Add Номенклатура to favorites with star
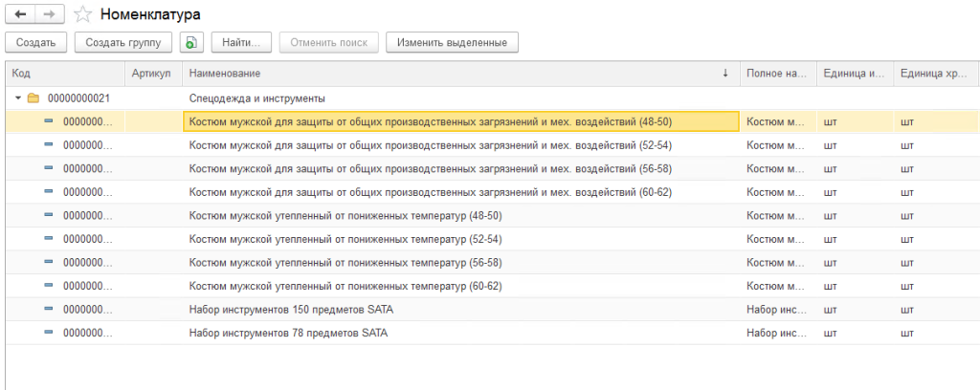 click(x=82, y=15)
